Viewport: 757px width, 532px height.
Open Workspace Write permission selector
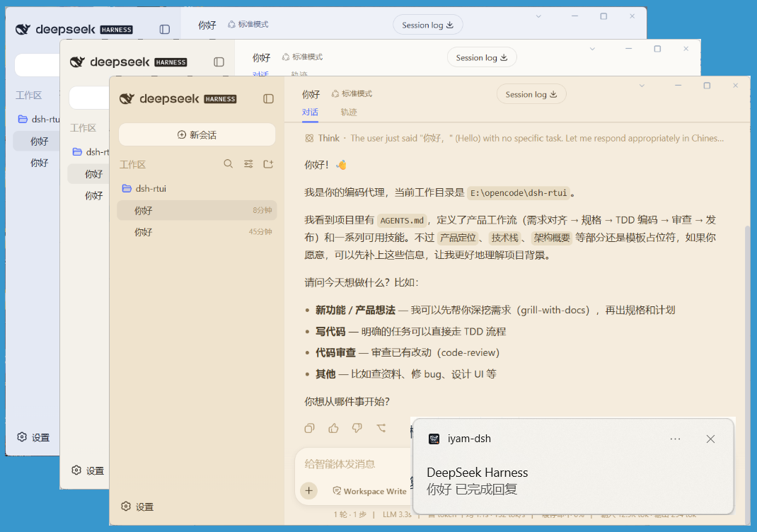[x=370, y=492]
